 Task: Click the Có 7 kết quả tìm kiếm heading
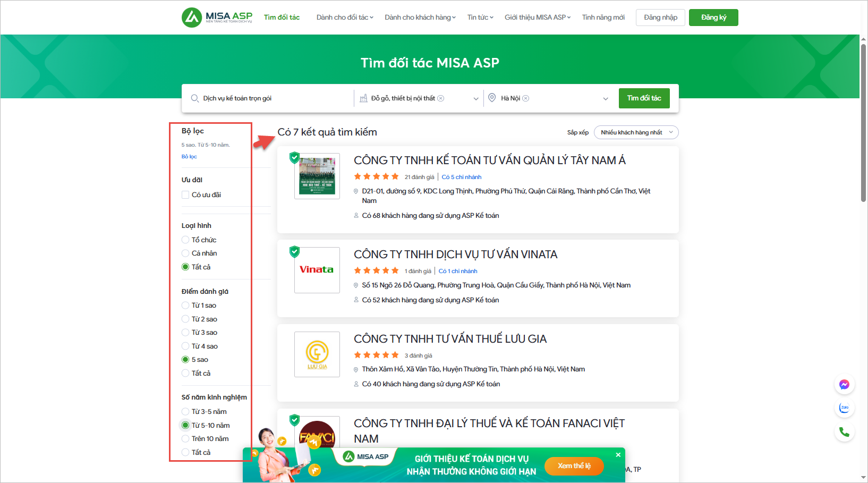coord(327,132)
